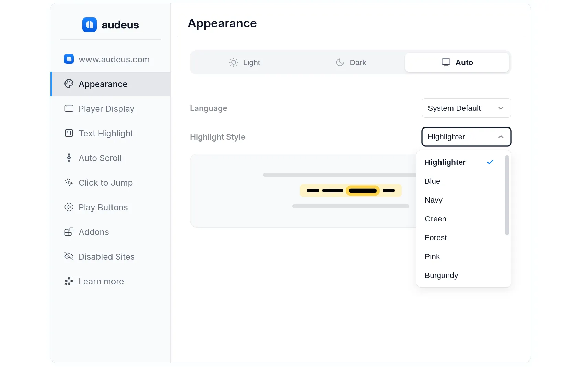Choose Green highlight style
This screenshot has width=588, height=367.
pyautogui.click(x=460, y=219)
